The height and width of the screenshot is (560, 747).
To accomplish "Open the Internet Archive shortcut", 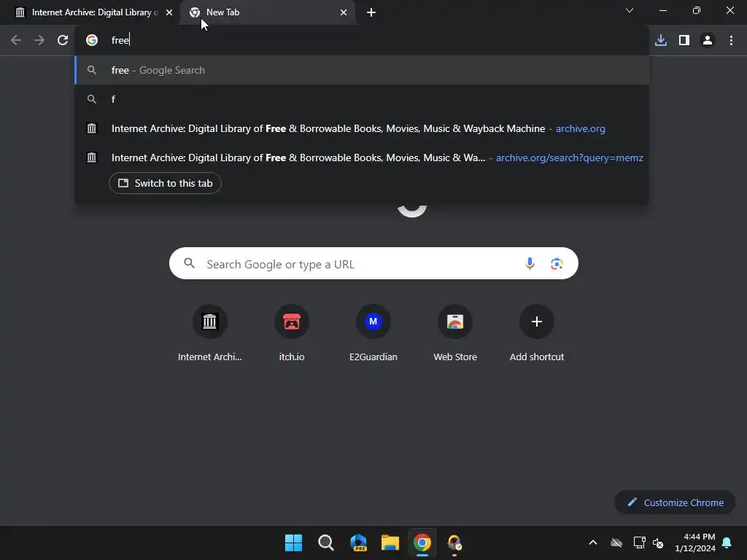I will click(x=209, y=333).
